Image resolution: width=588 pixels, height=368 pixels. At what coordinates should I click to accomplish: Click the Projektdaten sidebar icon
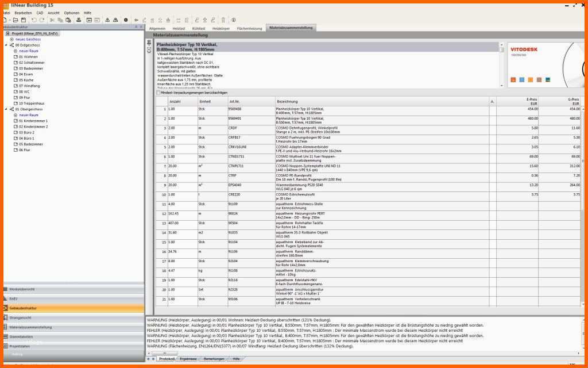click(x=6, y=346)
